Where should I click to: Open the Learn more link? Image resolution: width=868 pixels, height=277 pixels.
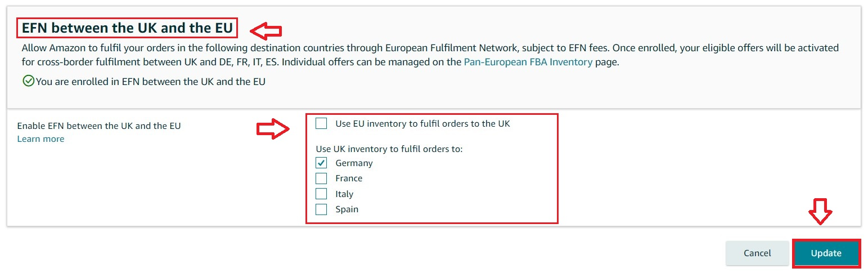tap(41, 139)
